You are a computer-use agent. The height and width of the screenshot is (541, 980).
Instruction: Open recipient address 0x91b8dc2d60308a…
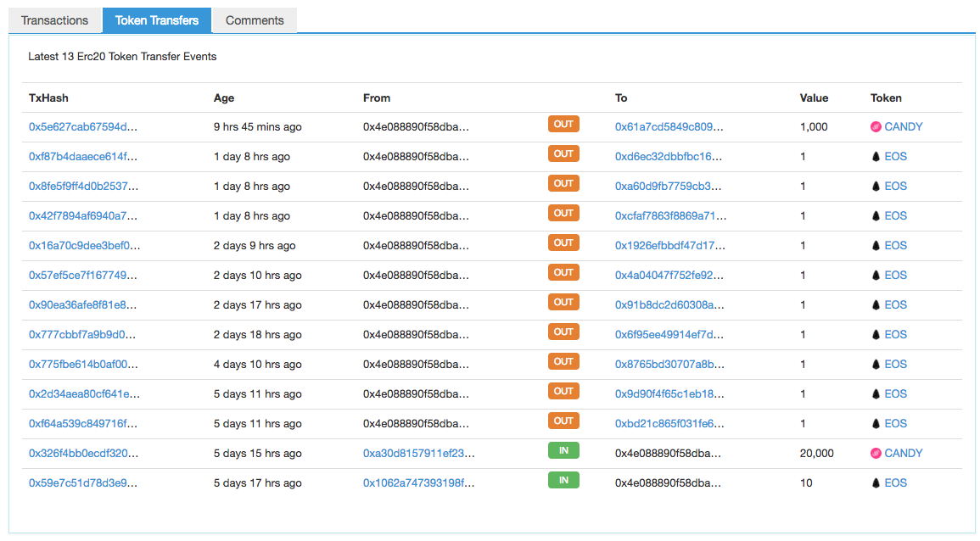point(670,305)
